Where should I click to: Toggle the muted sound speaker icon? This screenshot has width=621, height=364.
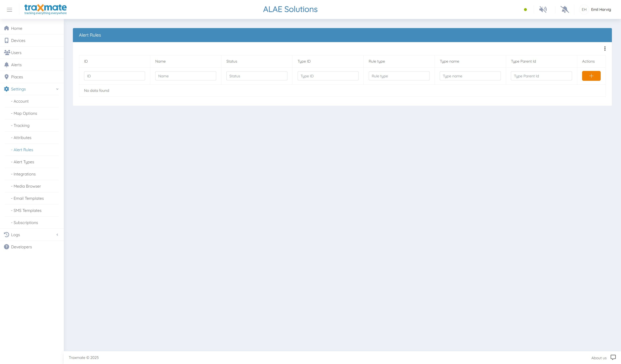(543, 10)
